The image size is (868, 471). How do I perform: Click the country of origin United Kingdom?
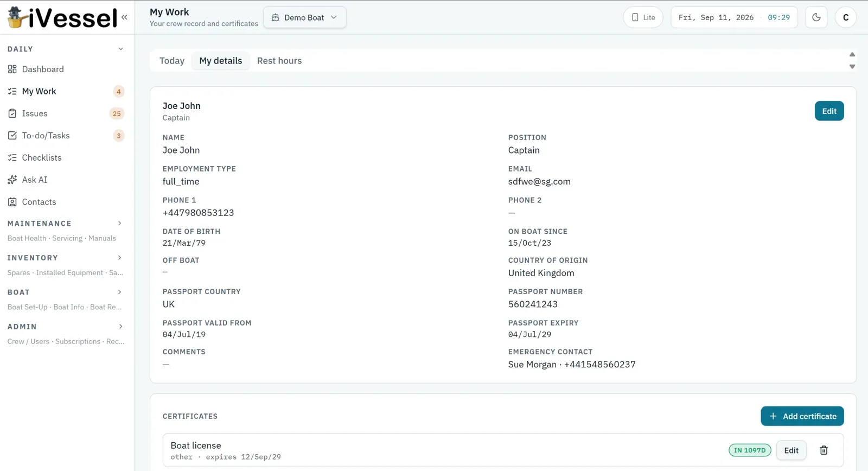coord(541,273)
